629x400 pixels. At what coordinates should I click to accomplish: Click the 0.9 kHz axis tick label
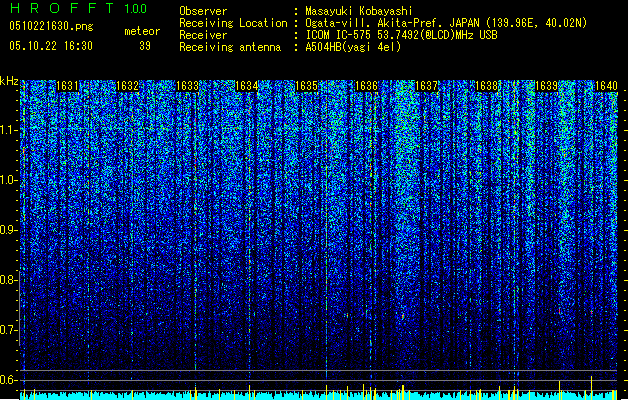[8, 231]
